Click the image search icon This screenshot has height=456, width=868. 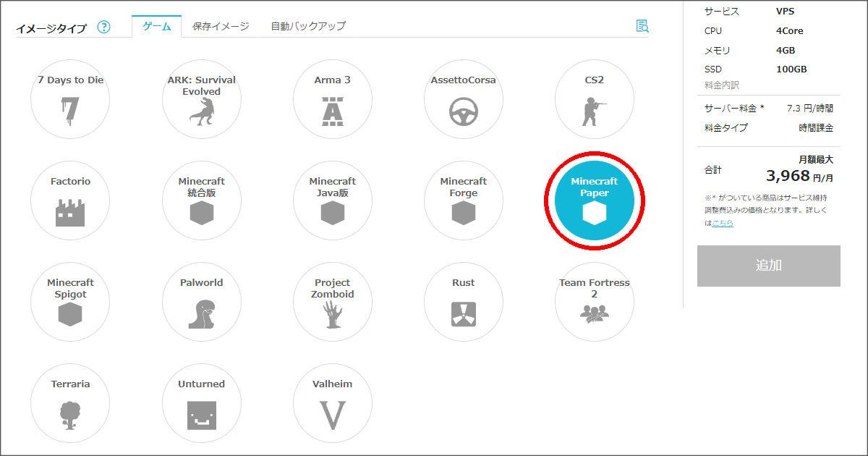(642, 26)
